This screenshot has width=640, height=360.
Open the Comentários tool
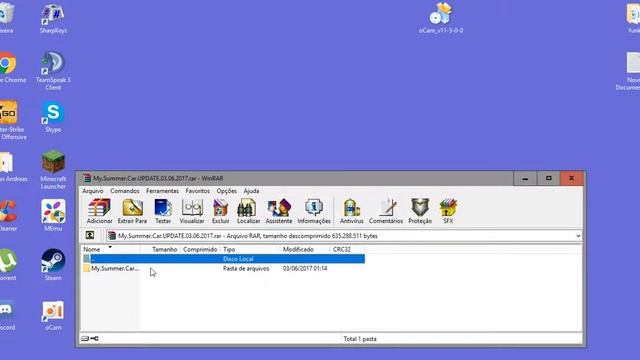point(386,211)
